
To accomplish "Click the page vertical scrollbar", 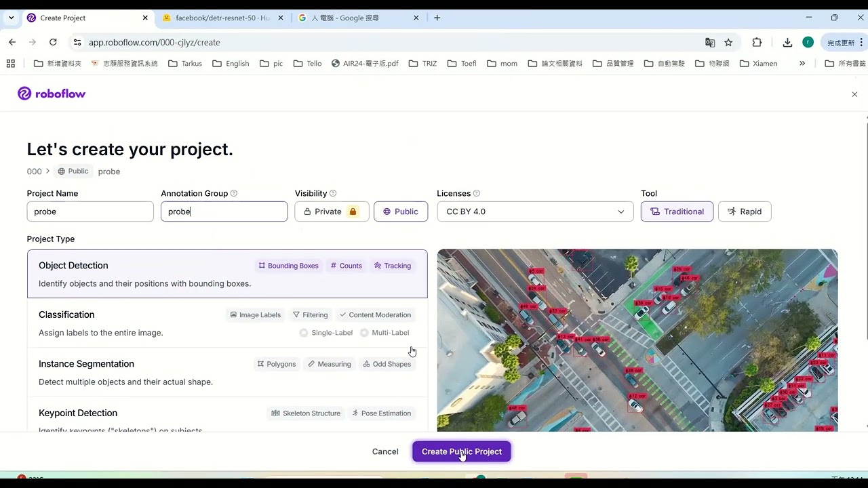I will [867, 230].
